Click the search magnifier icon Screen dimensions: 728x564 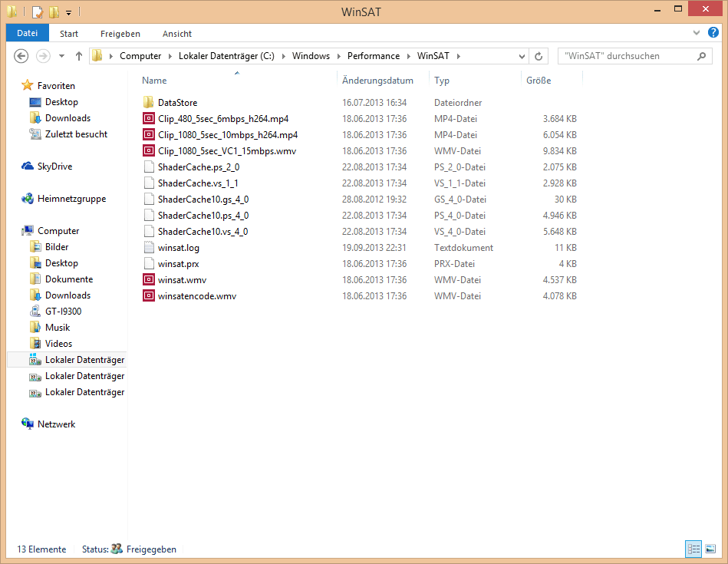tap(702, 56)
